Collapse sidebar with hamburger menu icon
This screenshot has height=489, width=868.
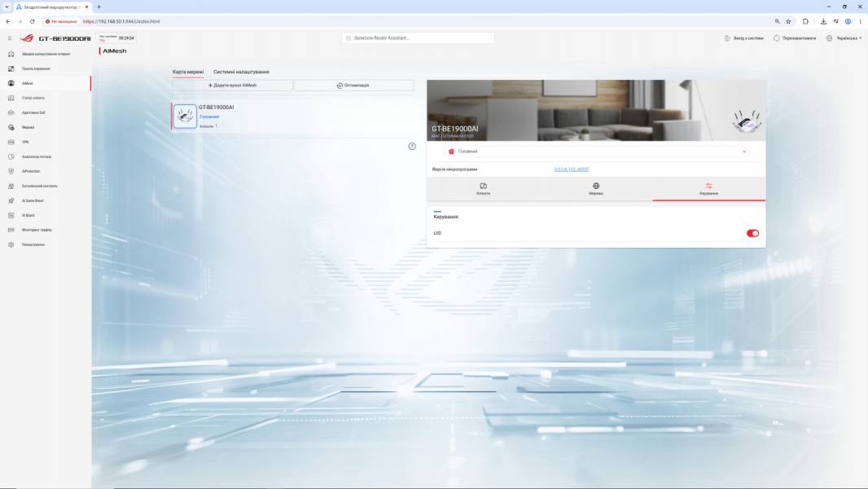coord(10,38)
